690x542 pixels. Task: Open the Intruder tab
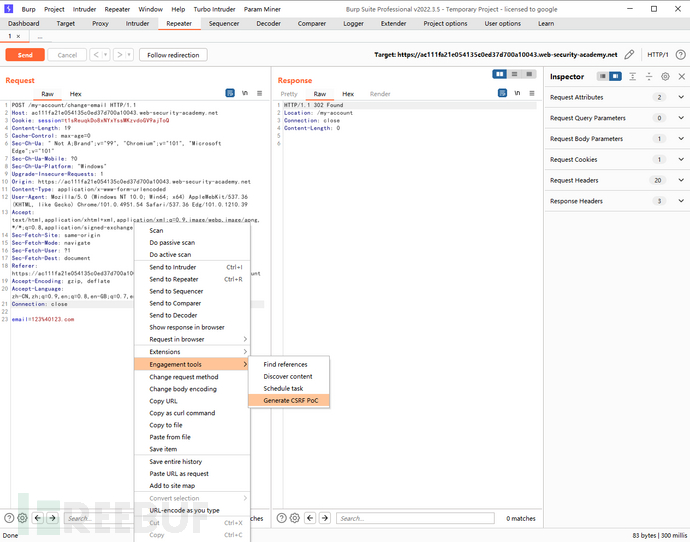(x=137, y=22)
